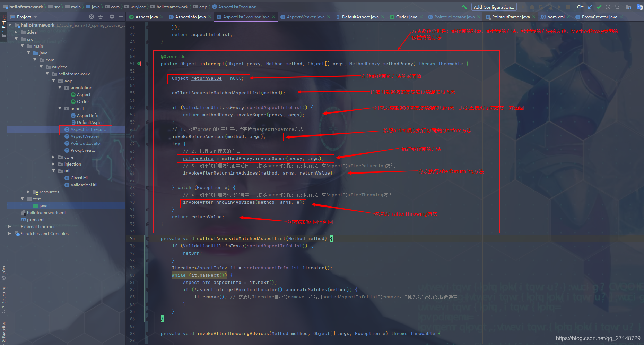Click the aop breadcrumb

point(200,7)
